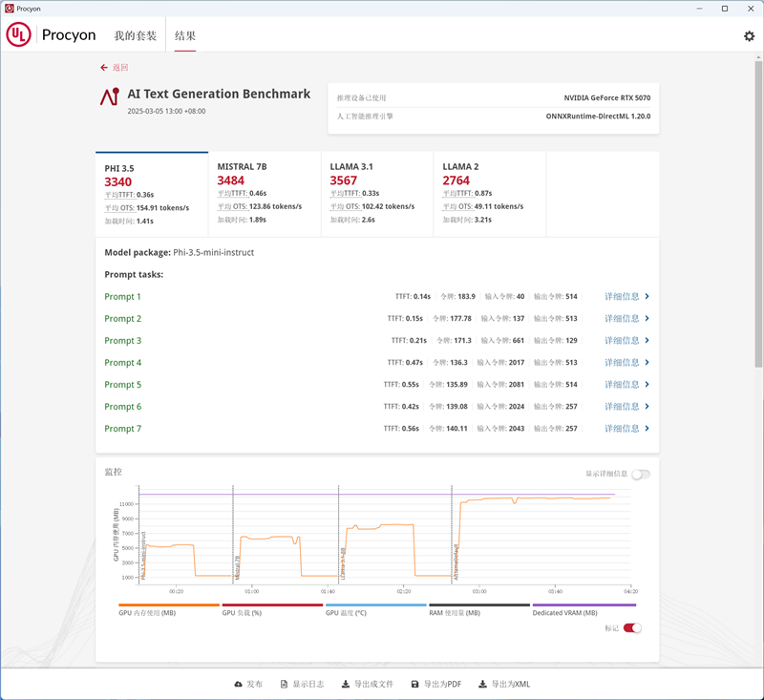Click the Export as PDF label
Image resolution: width=764 pixels, height=700 pixels.
coord(442,685)
